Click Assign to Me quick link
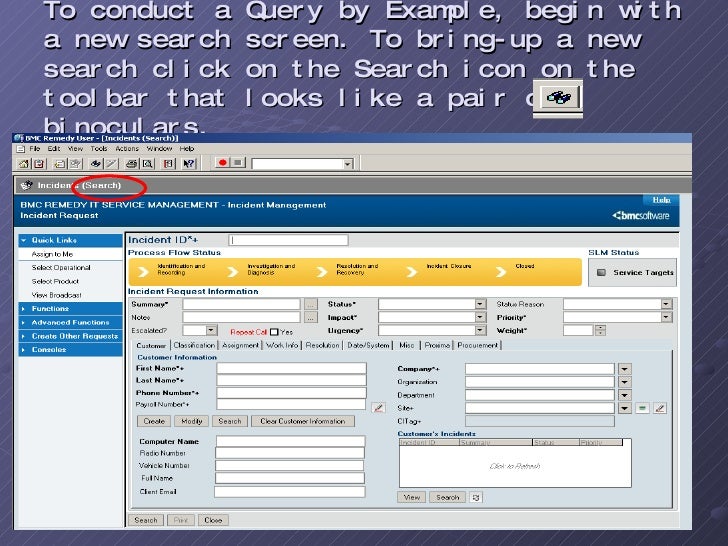This screenshot has height=546, width=728. coord(52,254)
